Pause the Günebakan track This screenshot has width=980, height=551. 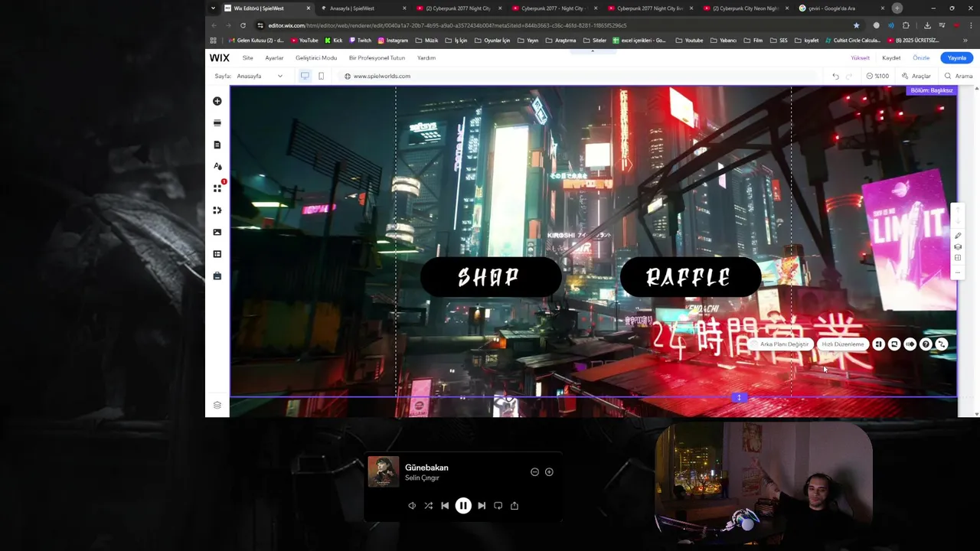[x=463, y=506]
